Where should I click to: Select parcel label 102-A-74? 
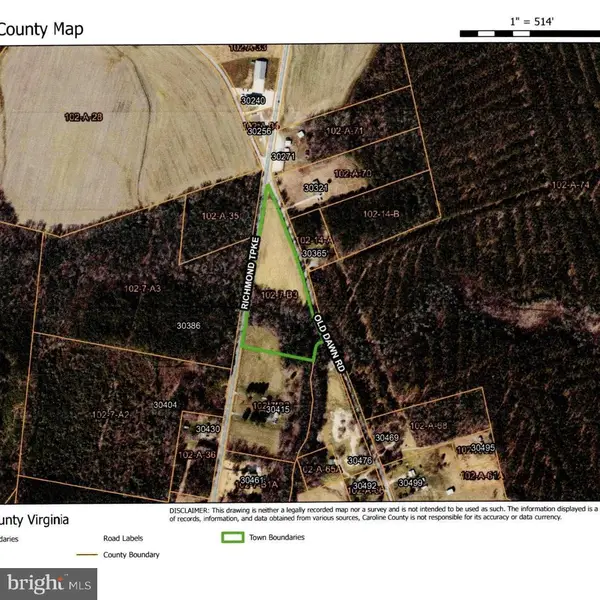click(574, 186)
